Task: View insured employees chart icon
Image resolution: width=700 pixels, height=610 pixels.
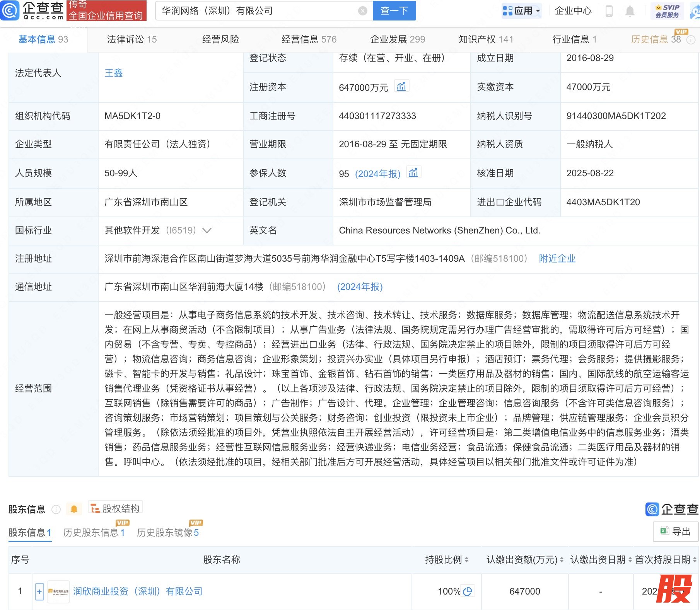Action: click(x=413, y=173)
